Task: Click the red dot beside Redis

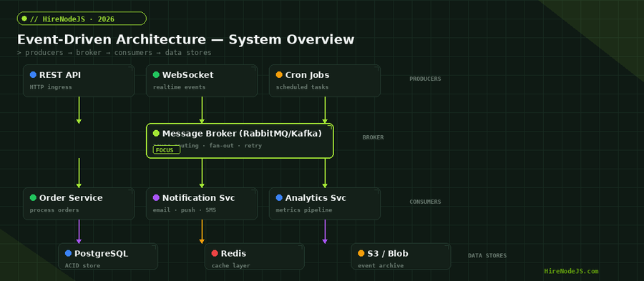Action: coord(215,254)
